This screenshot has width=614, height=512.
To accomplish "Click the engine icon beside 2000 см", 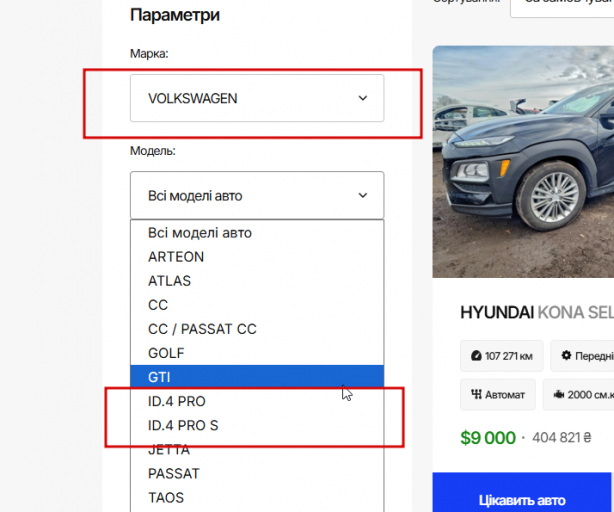I will [559, 395].
